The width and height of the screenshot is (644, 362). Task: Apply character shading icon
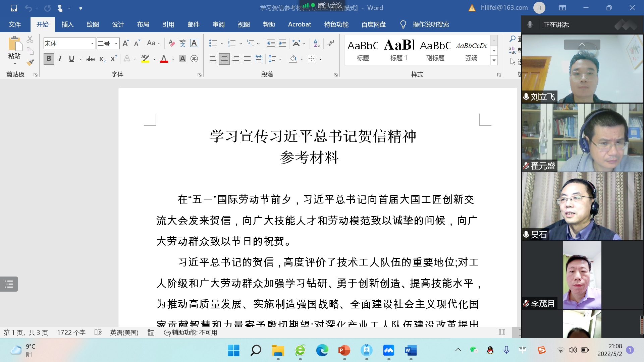tap(182, 59)
